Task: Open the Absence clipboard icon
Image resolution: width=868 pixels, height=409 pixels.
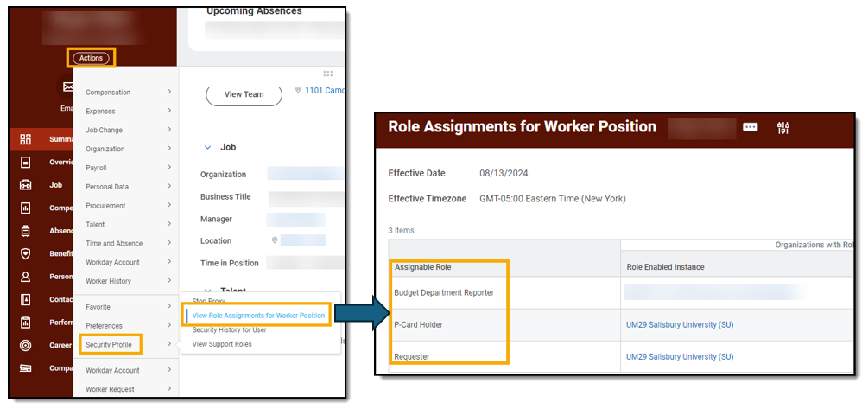Action: 25,231
